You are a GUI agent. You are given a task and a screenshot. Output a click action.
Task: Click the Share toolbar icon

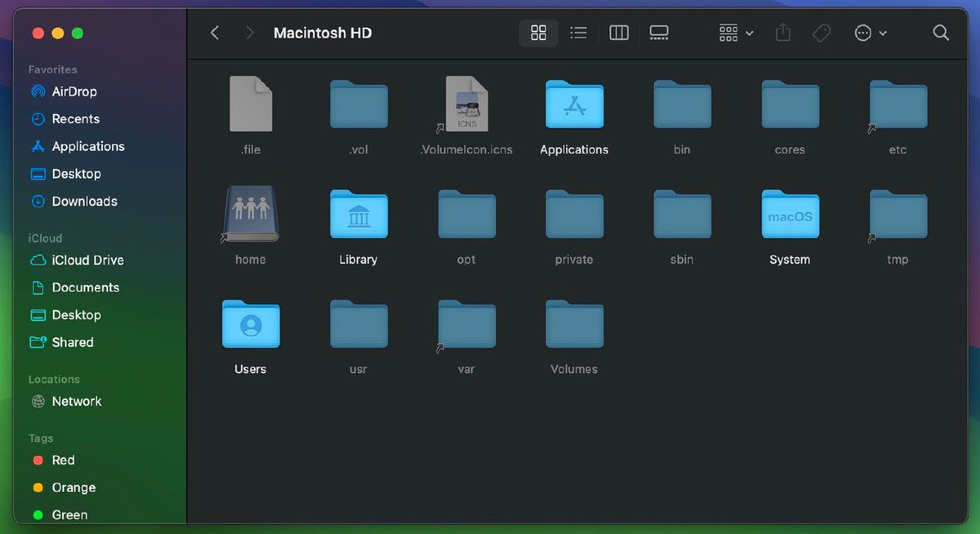(x=782, y=33)
